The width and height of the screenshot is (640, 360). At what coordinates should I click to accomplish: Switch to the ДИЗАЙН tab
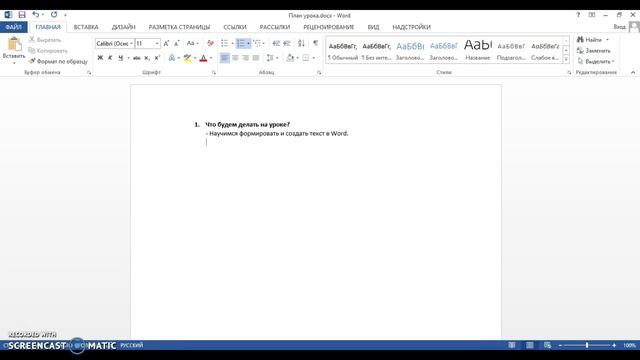pos(124,27)
